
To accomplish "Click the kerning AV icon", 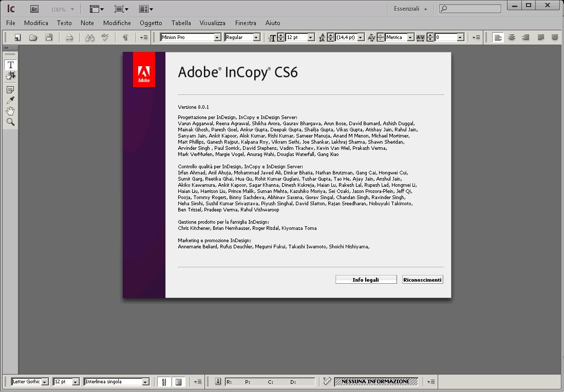I will tap(371, 37).
